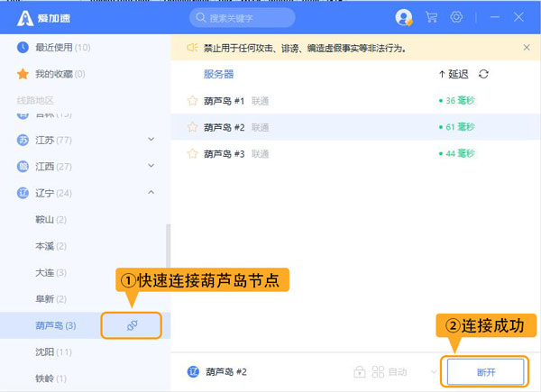The image size is (541, 392).
Task: Click the grid mode icon beside 自动
Action: 378,371
